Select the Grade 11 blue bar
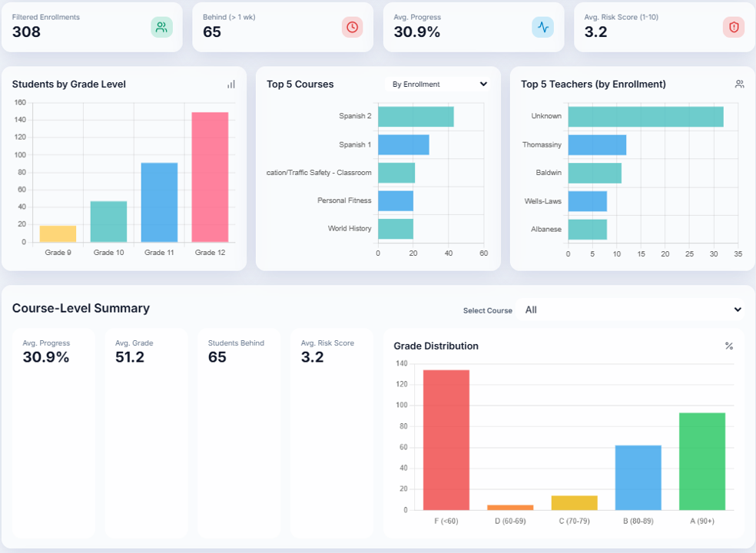This screenshot has width=756, height=553. point(159,203)
